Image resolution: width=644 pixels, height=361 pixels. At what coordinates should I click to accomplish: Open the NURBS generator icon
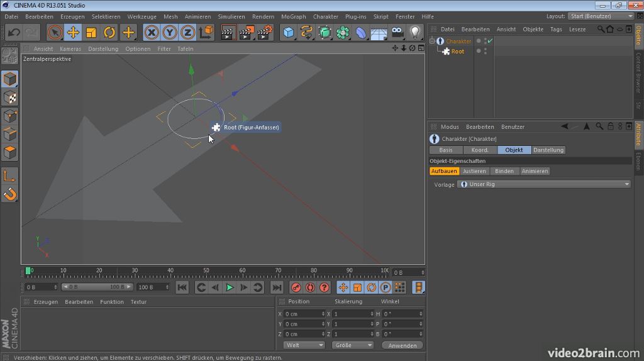[x=325, y=33]
